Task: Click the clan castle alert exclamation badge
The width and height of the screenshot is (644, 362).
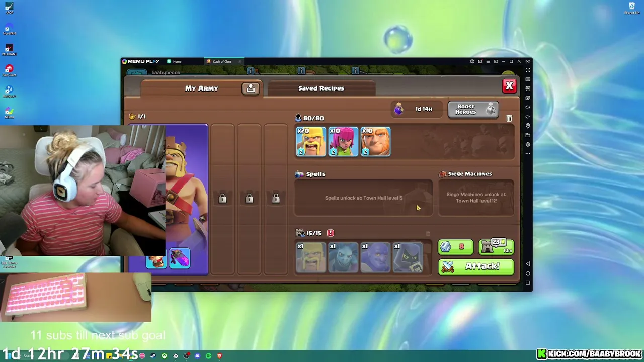Action: point(331,233)
